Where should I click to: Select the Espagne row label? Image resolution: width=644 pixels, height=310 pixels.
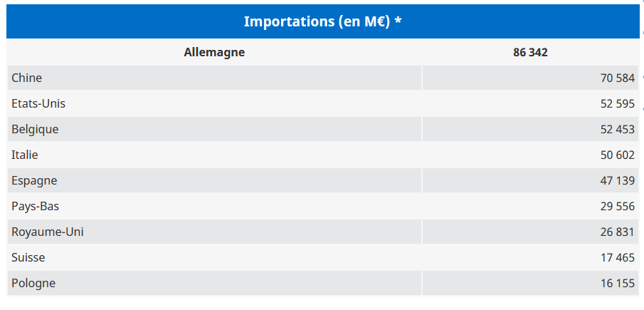pos(34,180)
